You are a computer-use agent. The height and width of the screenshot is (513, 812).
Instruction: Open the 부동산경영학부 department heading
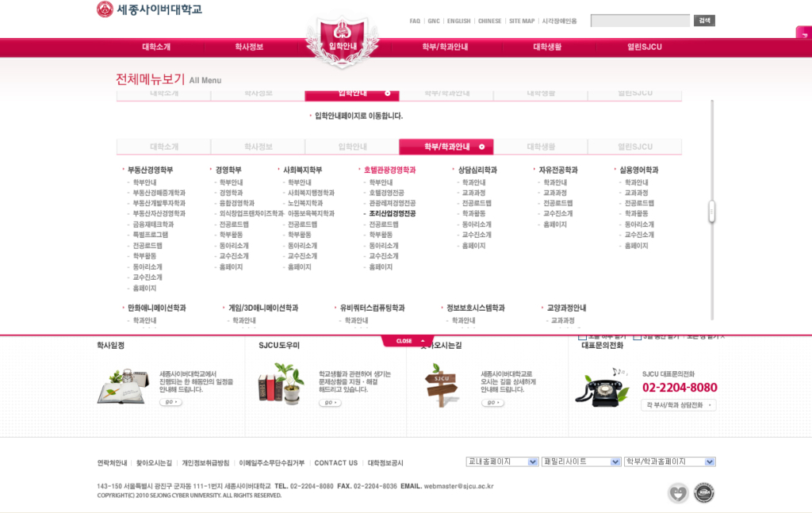click(150, 170)
